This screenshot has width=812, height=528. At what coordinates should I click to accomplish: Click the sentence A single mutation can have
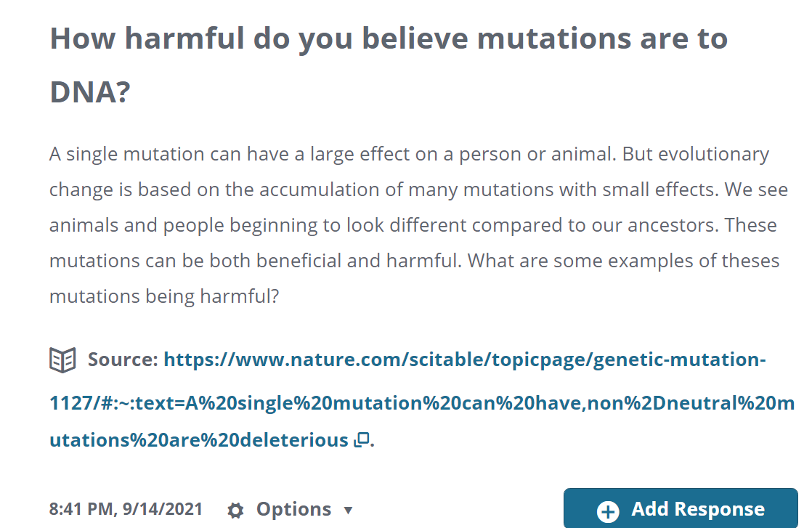pos(332,154)
